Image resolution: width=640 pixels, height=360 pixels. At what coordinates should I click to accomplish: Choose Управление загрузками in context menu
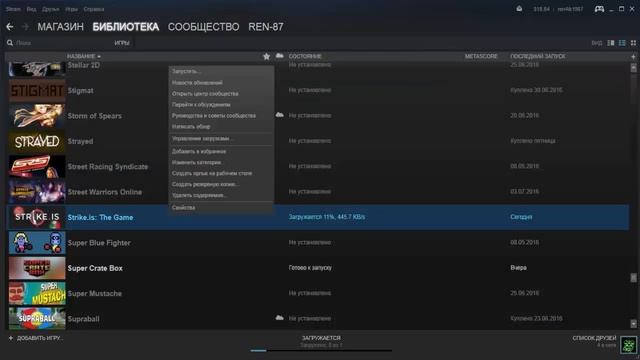click(x=201, y=138)
